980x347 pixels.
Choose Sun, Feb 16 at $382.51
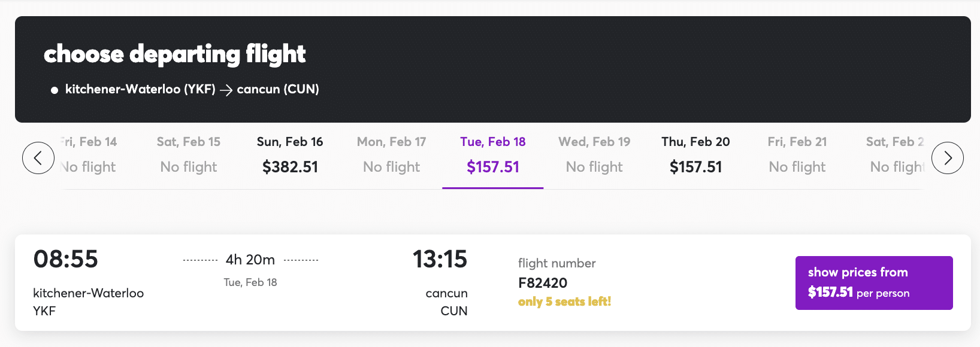tap(290, 155)
